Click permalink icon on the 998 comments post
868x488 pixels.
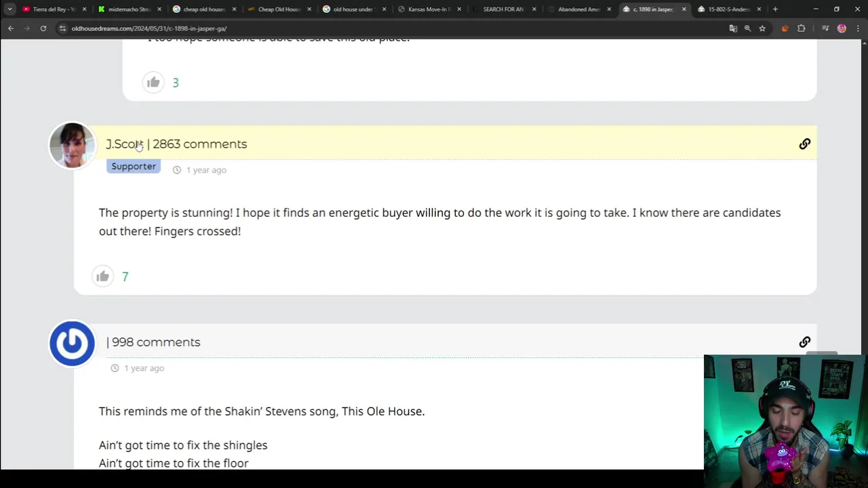(804, 342)
